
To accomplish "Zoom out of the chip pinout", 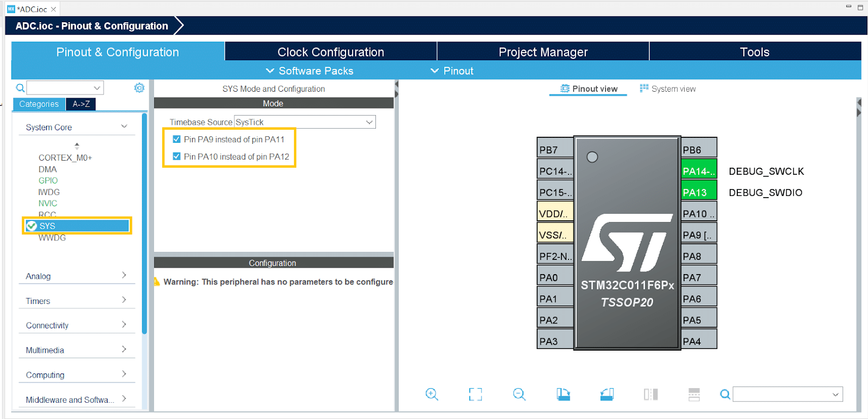I will [x=519, y=395].
